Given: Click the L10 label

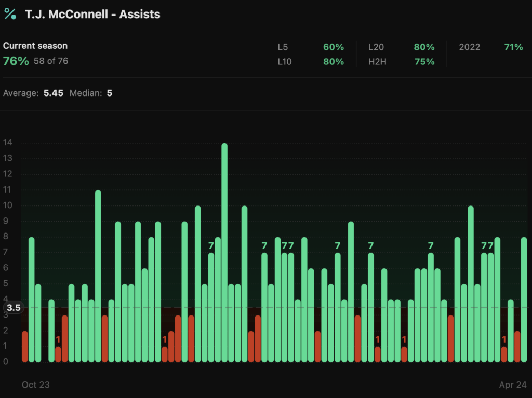Looking at the screenshot, I should tap(284, 62).
